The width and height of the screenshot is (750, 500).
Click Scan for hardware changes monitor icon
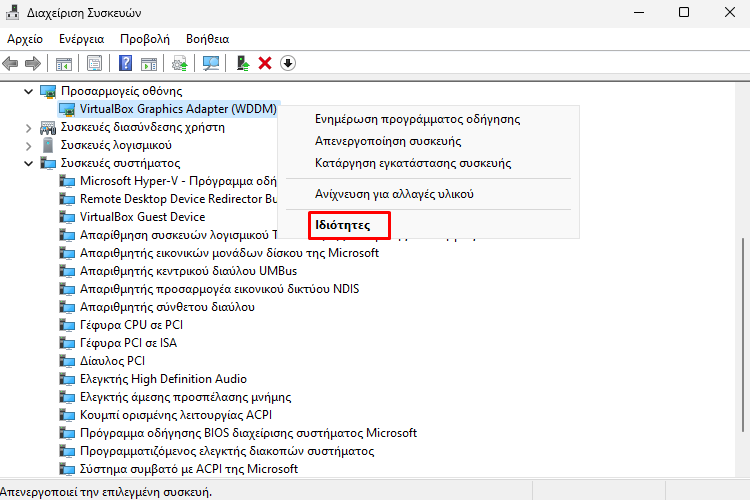[211, 63]
